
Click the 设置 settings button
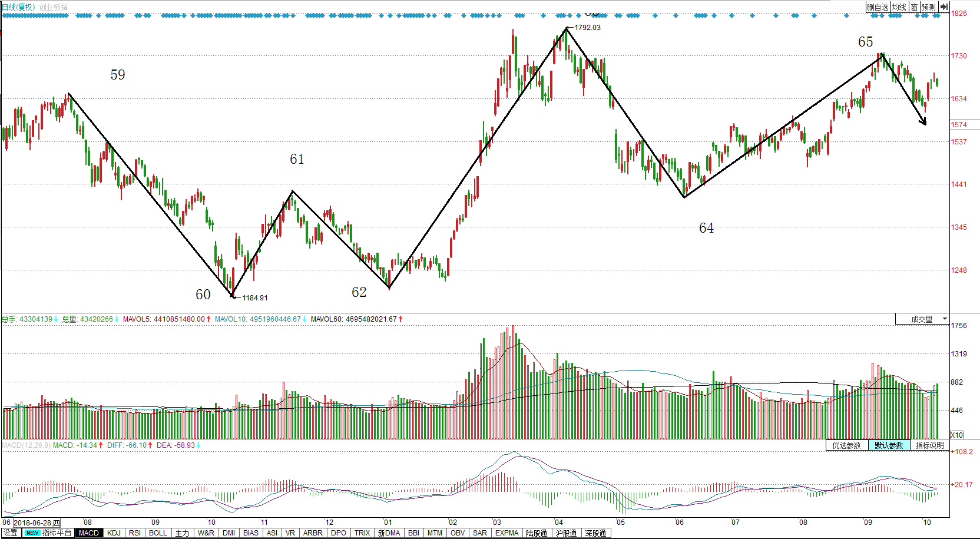[x=11, y=533]
